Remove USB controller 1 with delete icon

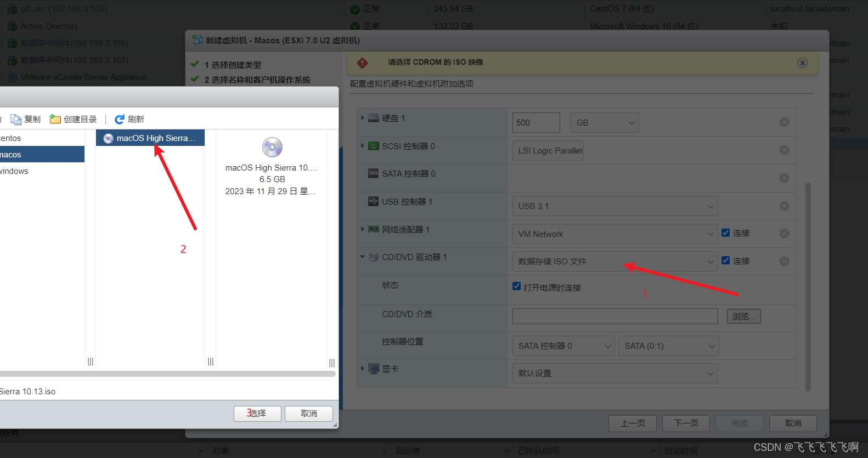(x=784, y=206)
